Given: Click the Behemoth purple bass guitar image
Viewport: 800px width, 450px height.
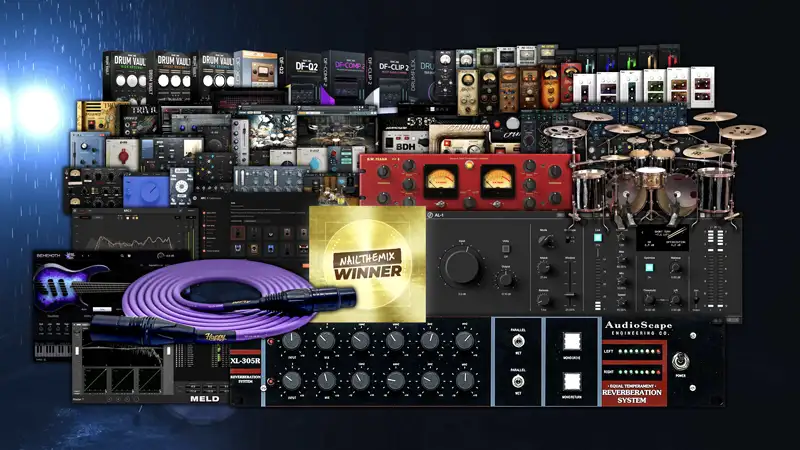Looking at the screenshot, I should [x=77, y=287].
